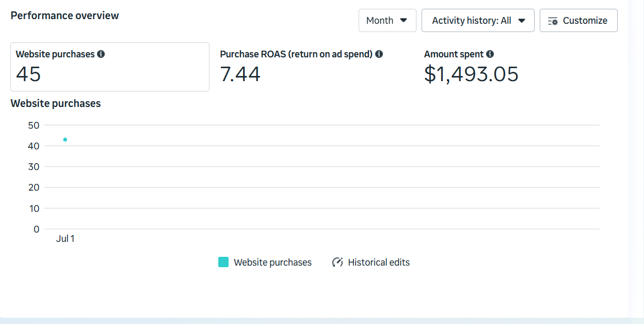Click the teal Website purchases legend swatch
The image size is (644, 324).
click(x=223, y=262)
